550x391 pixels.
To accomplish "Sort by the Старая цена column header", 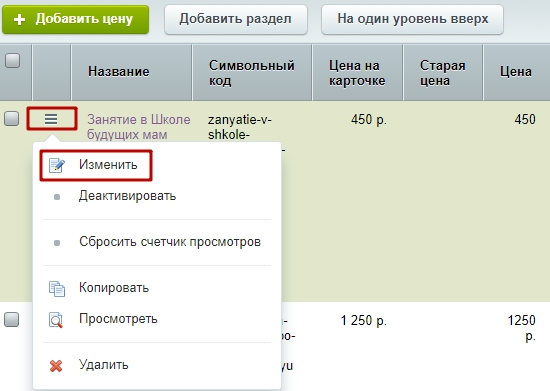I will [443, 73].
